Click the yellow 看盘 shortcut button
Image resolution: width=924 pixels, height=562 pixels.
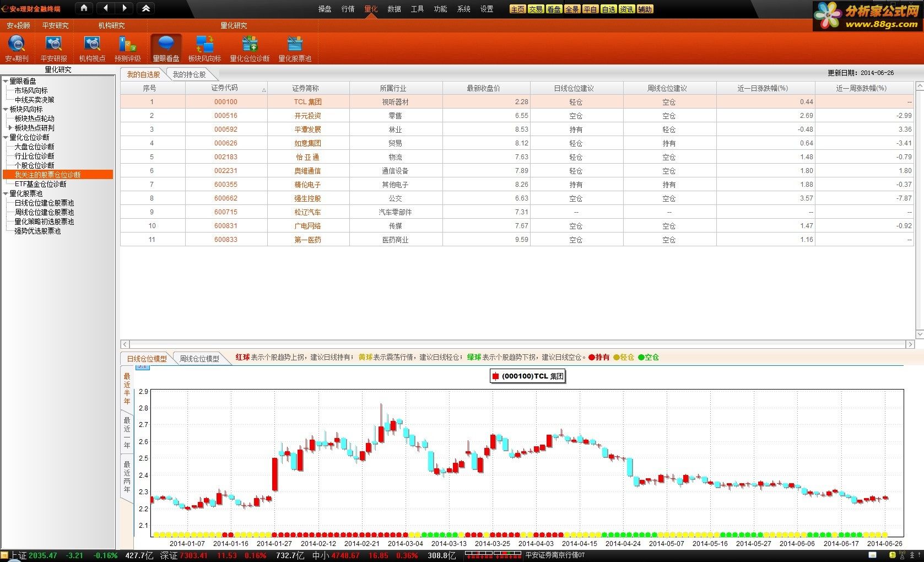(x=554, y=9)
